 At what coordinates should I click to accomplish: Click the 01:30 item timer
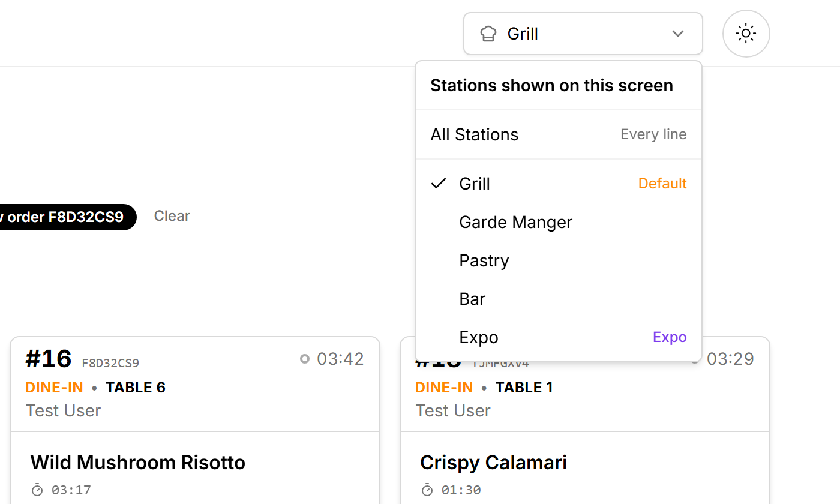(461, 490)
